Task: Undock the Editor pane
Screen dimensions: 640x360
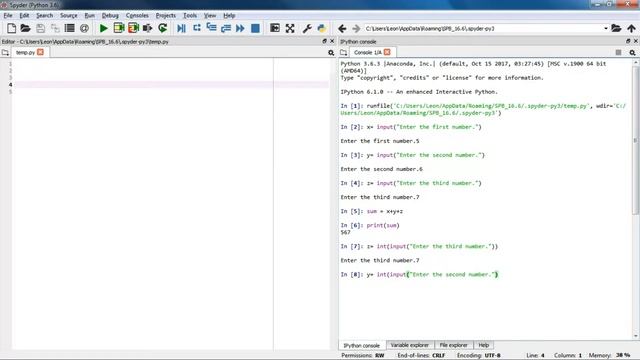Action: click(x=324, y=41)
